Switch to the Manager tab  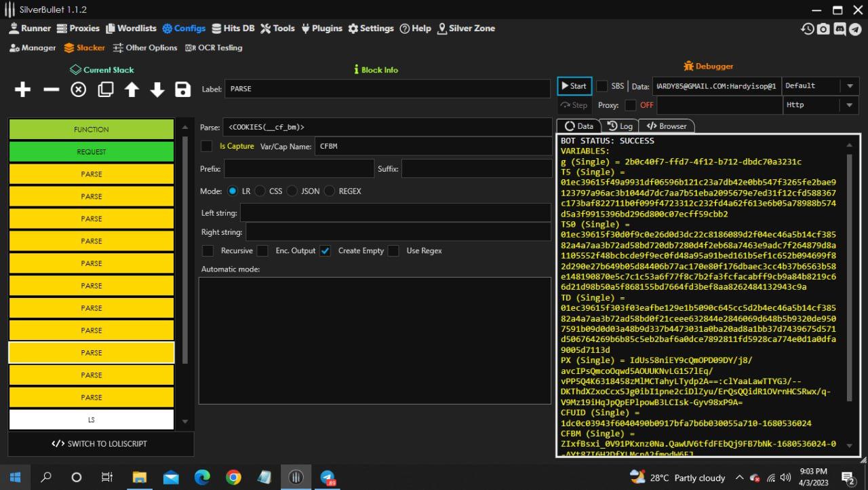click(x=33, y=48)
